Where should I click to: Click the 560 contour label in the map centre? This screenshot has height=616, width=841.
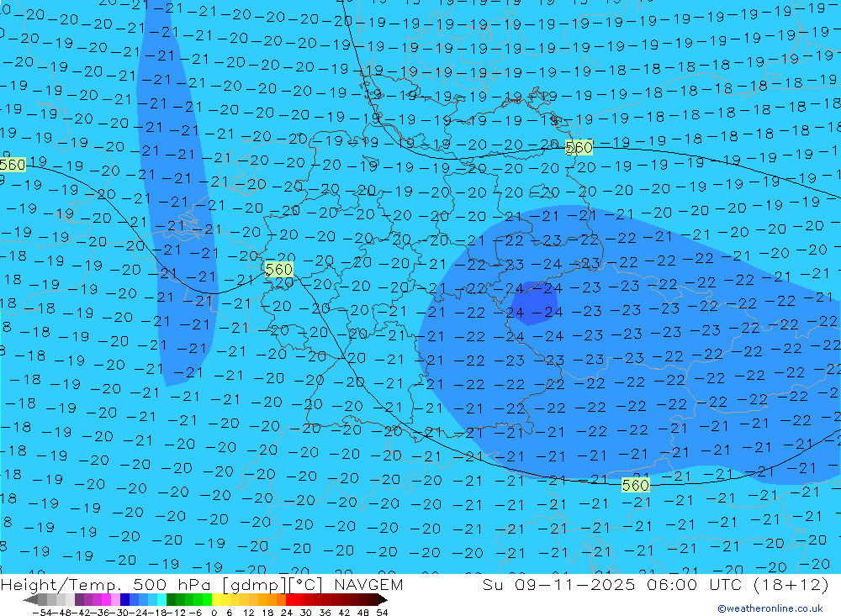tap(279, 269)
